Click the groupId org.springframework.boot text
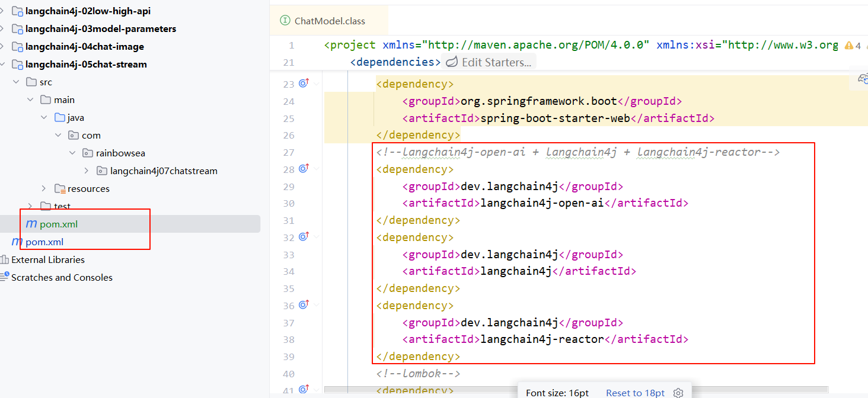Viewport: 868px width, 398px height. tap(539, 101)
